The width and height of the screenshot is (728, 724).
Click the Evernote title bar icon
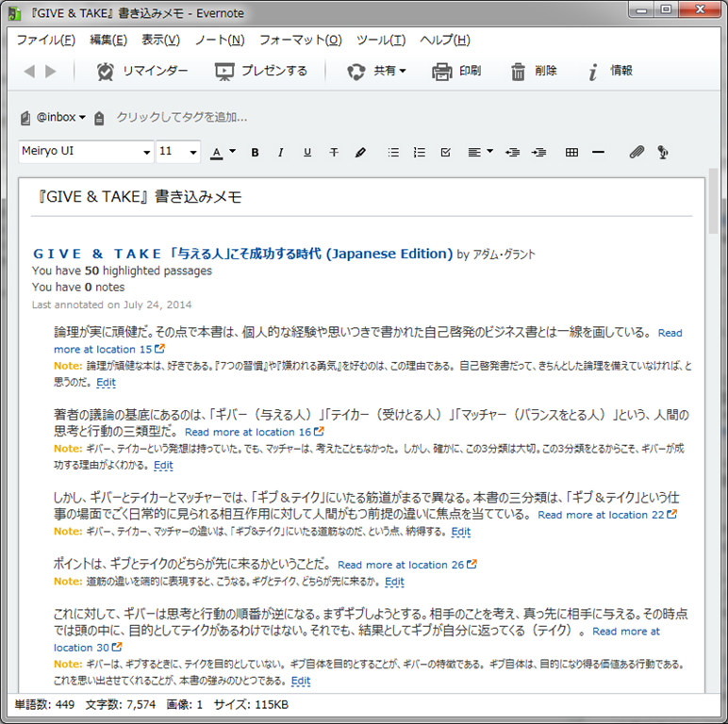[x=14, y=13]
